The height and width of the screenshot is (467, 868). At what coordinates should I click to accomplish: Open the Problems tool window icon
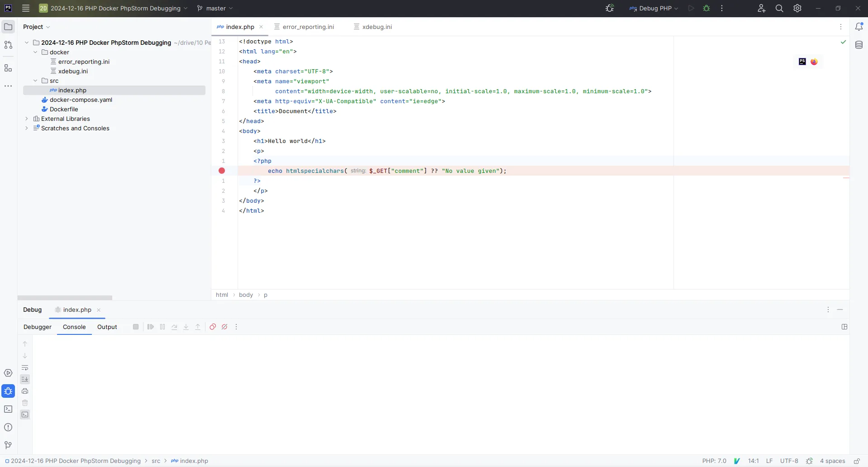(8, 427)
